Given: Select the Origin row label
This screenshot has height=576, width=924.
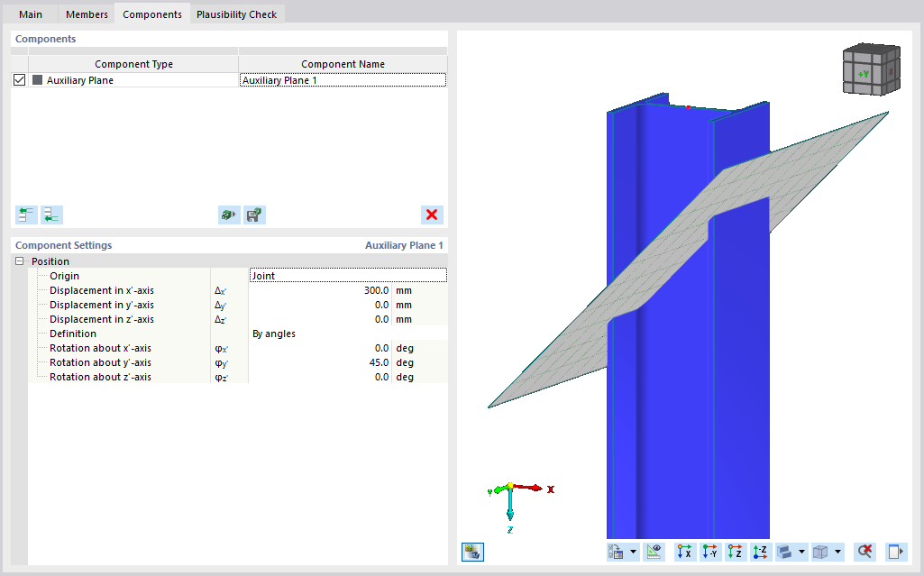Looking at the screenshot, I should (64, 276).
